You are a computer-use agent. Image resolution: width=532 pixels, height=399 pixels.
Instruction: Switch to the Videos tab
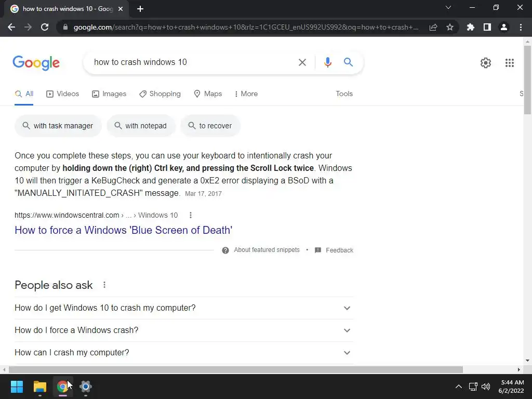pos(63,94)
